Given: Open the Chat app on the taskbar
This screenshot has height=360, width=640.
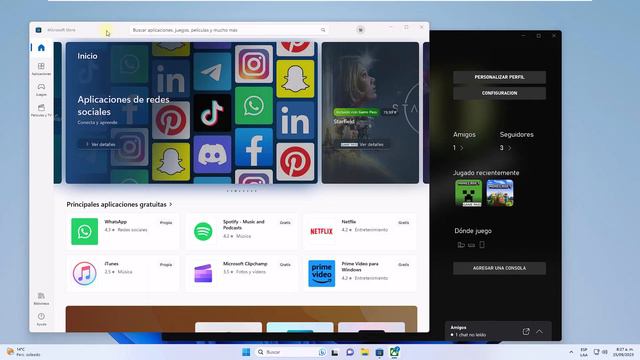Looking at the screenshot, I should 350,352.
